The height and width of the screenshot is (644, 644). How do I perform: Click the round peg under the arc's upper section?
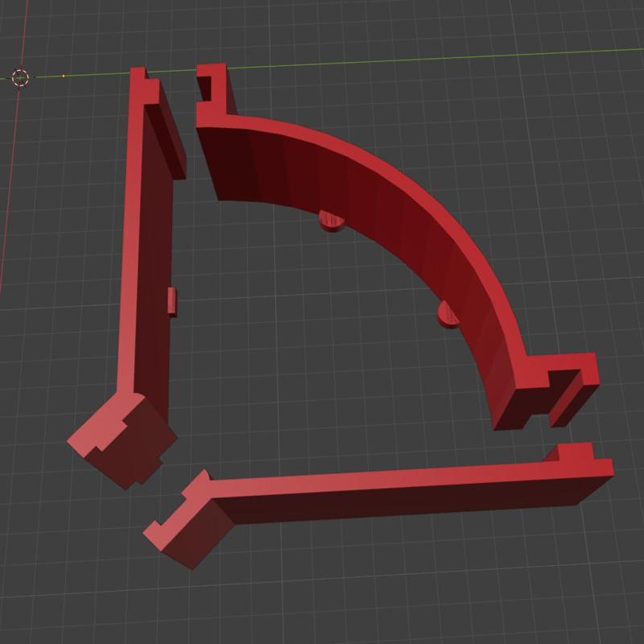tap(332, 221)
